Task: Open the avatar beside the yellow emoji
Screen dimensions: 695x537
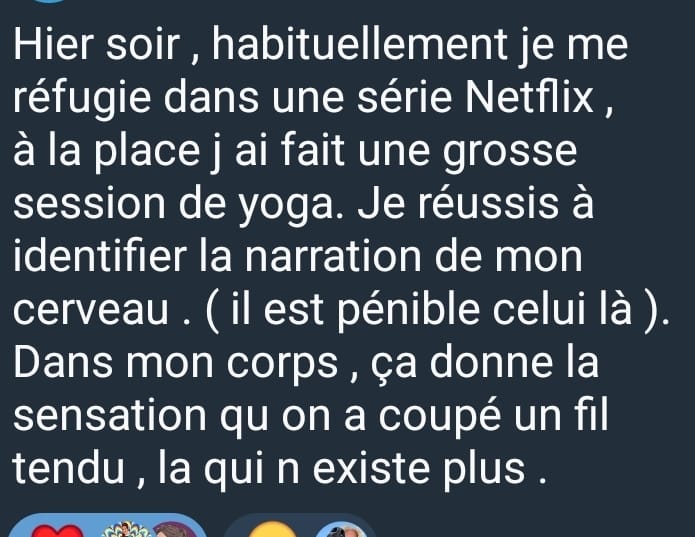Action: pyautogui.click(x=340, y=530)
